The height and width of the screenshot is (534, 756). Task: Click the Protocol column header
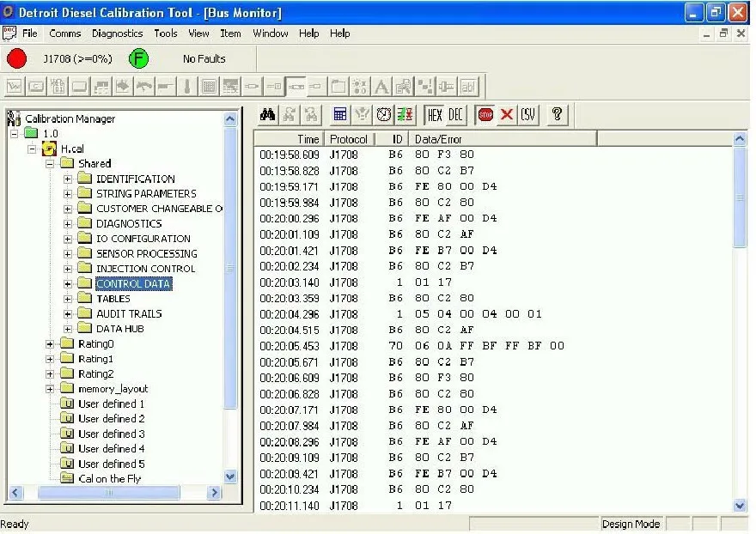click(349, 139)
